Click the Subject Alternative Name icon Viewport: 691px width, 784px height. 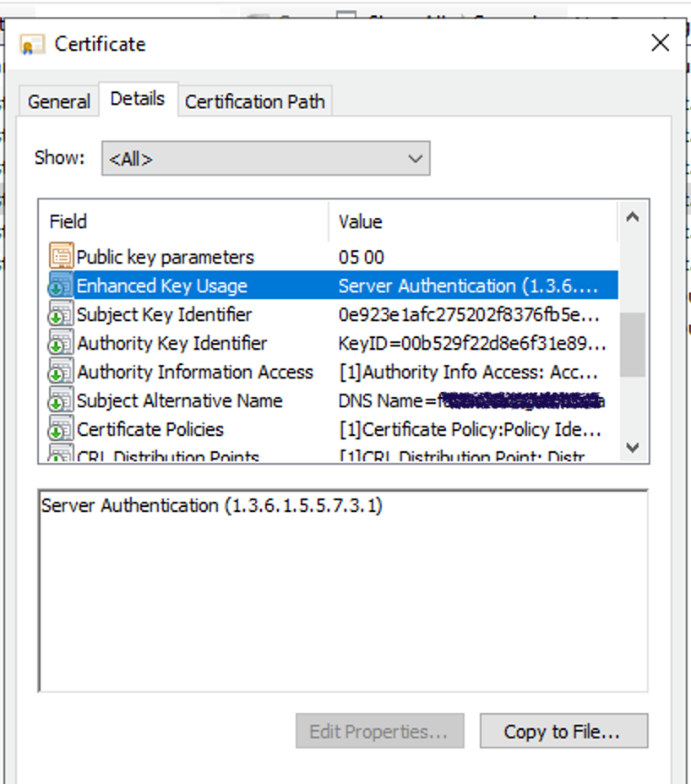coord(61,400)
